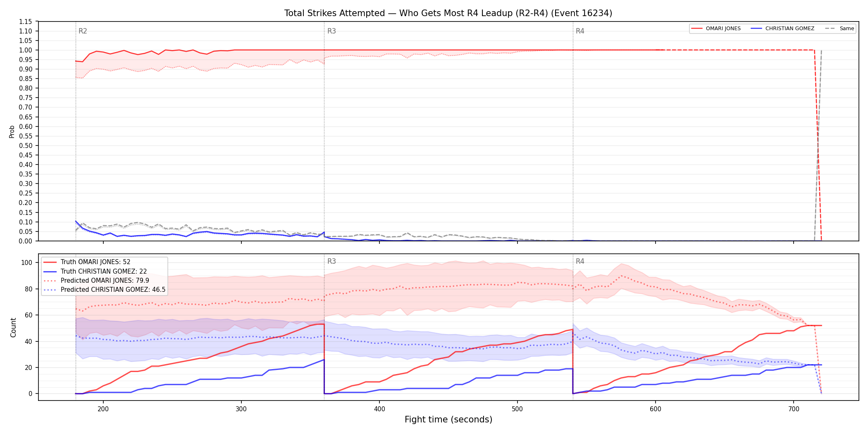Viewport: 868px width, 434px height.
Task: Click the R4 round marker label in top chart
Action: click(580, 31)
